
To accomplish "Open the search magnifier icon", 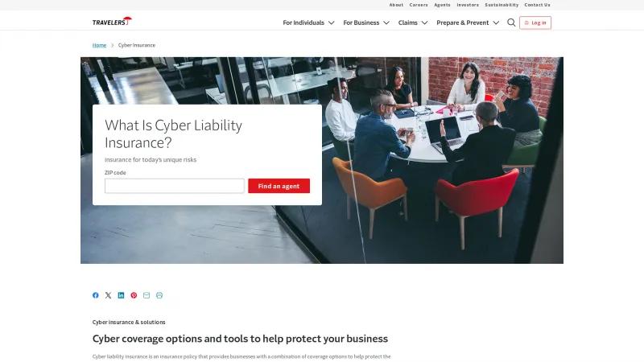I will [511, 23].
